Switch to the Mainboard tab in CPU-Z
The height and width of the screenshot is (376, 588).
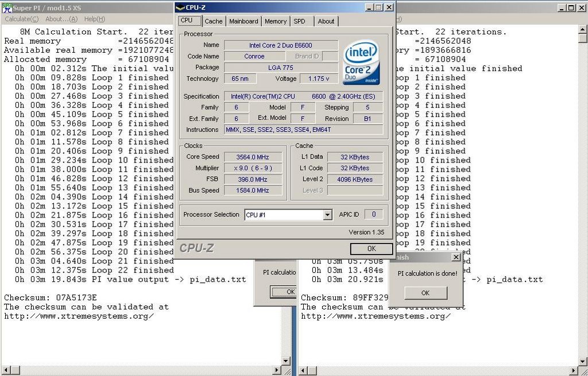(243, 21)
